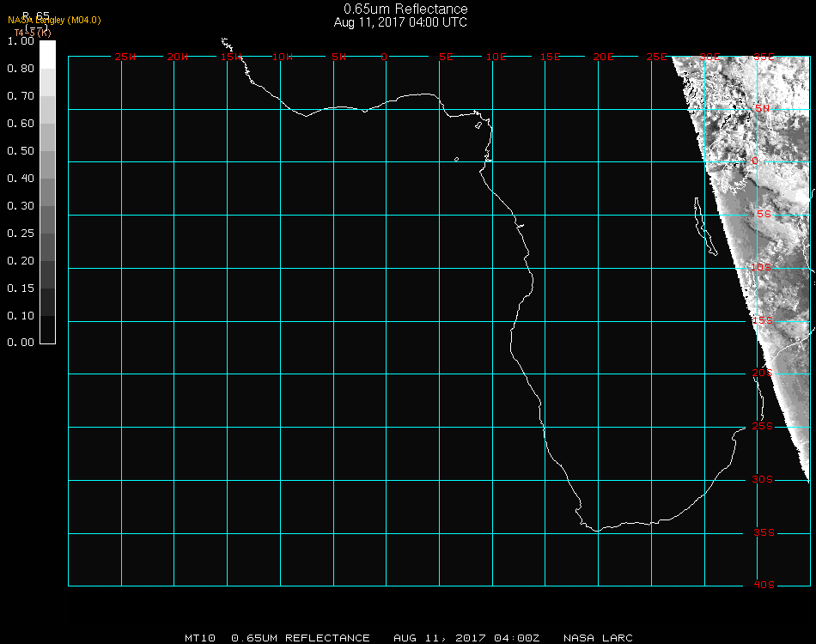Click the 5N latitude label
The width and height of the screenshot is (816, 644).
pos(763,108)
